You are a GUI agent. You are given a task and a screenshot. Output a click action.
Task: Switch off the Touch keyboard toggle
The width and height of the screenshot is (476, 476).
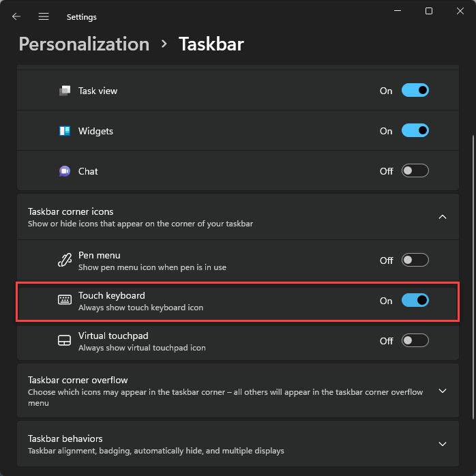(415, 300)
